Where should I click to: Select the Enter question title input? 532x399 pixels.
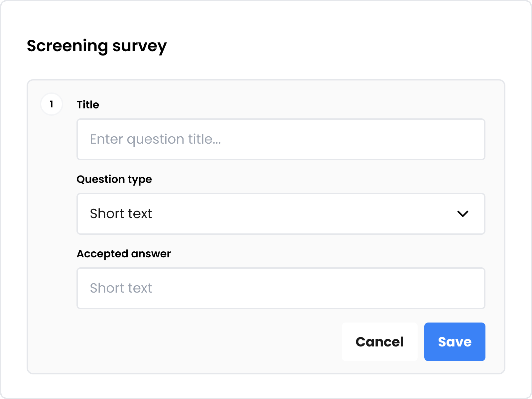281,139
